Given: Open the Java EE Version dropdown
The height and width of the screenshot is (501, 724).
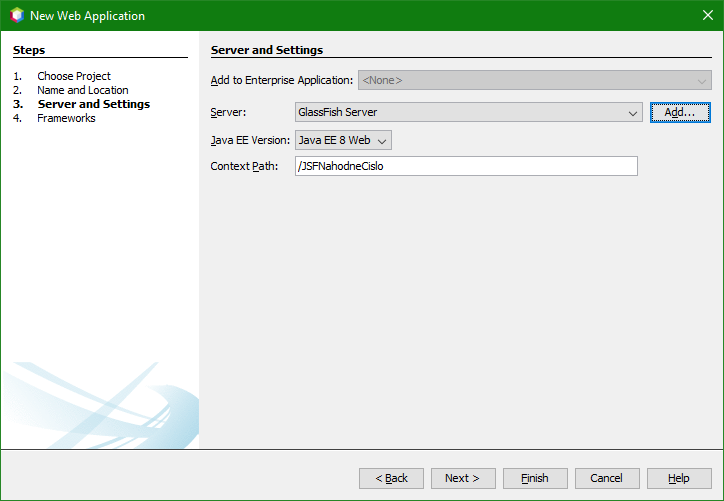Looking at the screenshot, I should coord(343,140).
